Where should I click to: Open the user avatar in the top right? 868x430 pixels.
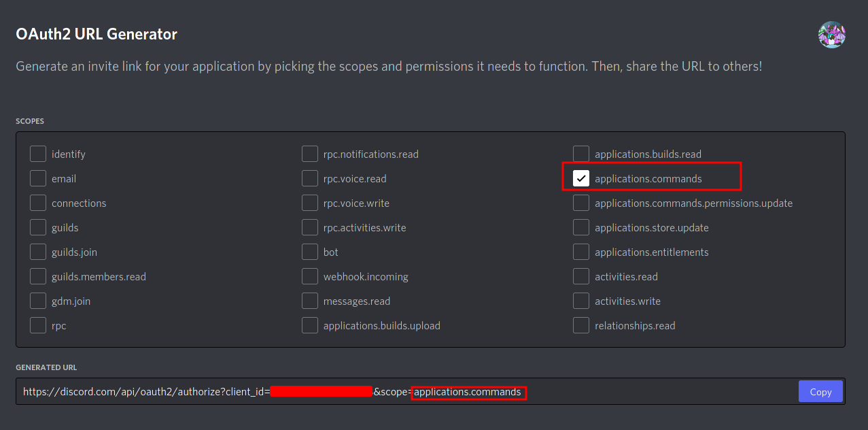[x=831, y=34]
